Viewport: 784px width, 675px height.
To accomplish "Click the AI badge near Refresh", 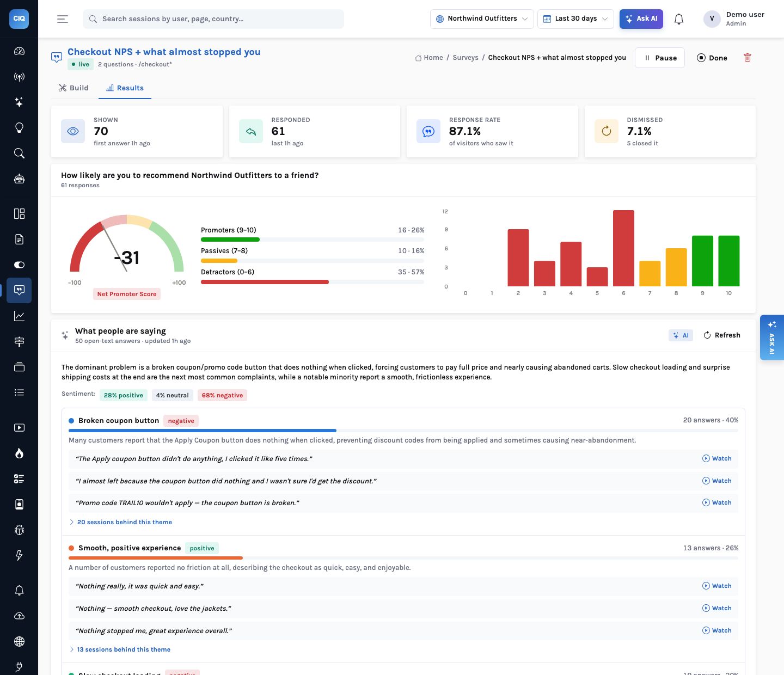I will 681,335.
